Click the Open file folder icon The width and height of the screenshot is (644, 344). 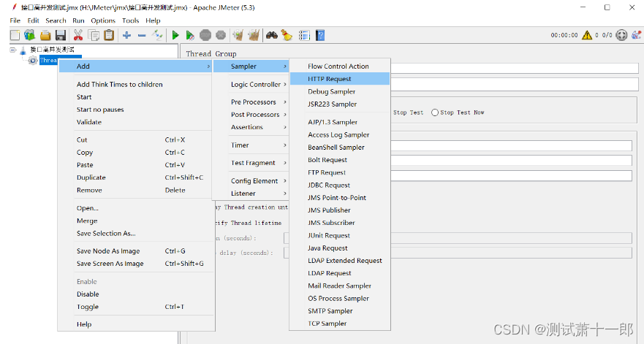[45, 35]
